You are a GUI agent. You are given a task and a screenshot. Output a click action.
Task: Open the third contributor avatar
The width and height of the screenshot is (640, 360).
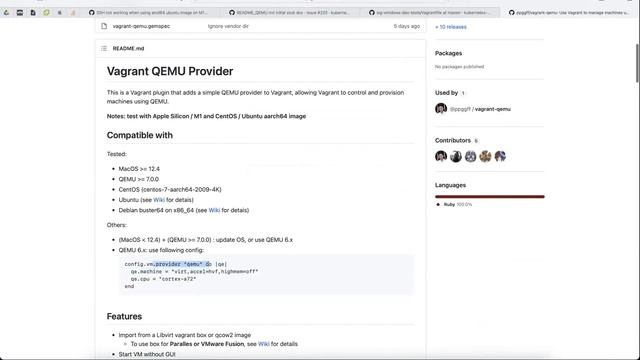[x=470, y=156]
